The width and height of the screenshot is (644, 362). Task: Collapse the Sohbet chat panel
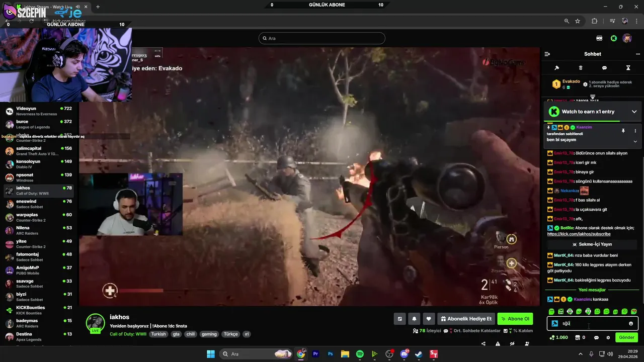pos(547,54)
